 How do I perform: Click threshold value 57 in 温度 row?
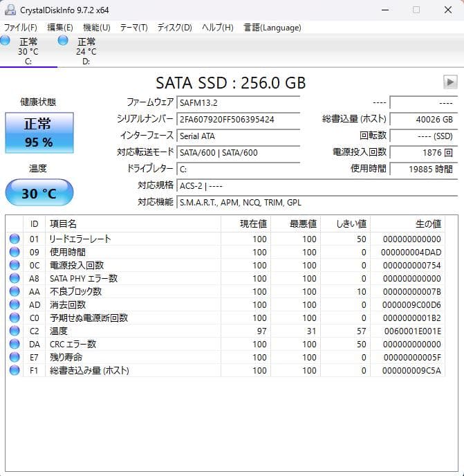pyautogui.click(x=361, y=331)
